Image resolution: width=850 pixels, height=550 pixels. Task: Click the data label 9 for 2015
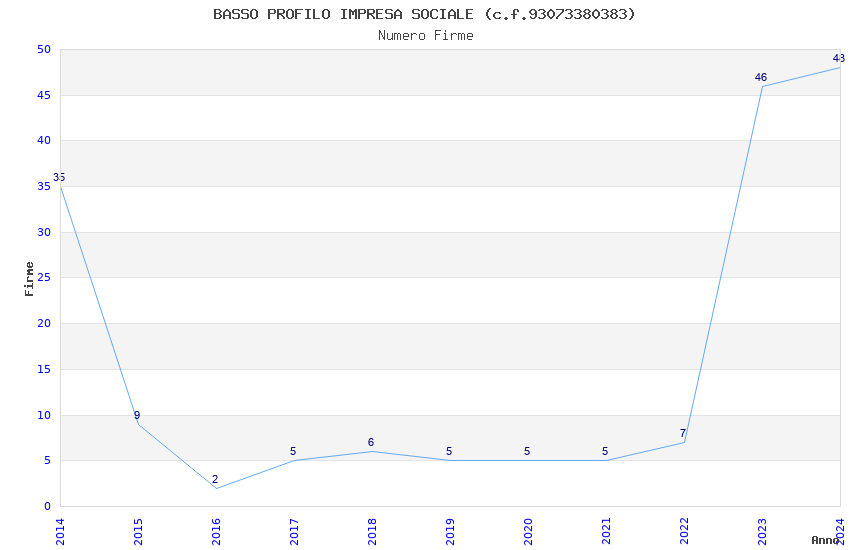coord(137,415)
